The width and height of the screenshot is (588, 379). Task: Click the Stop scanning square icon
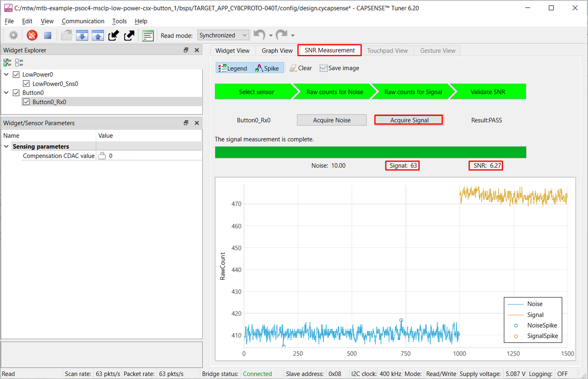[x=48, y=35]
